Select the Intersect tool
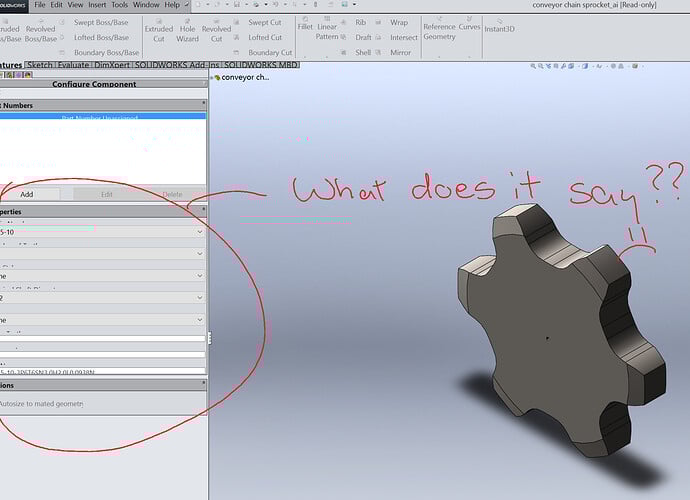The width and height of the screenshot is (690, 500). pos(397,37)
